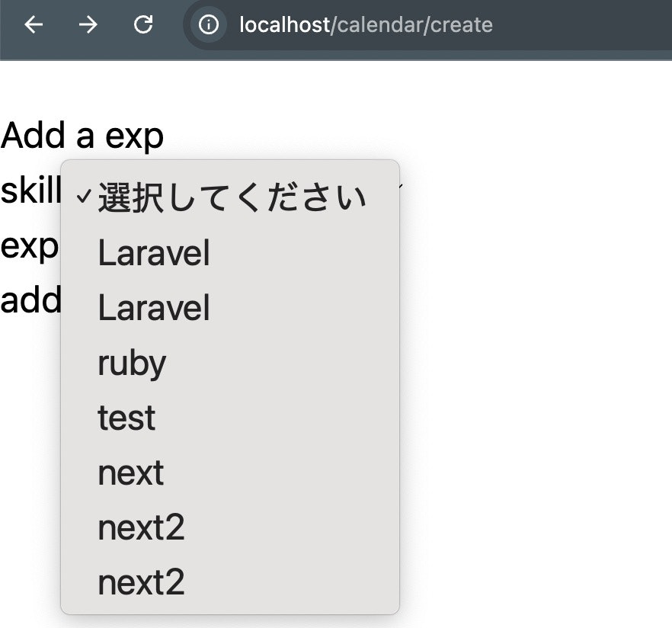Image resolution: width=672 pixels, height=628 pixels.
Task: Choose the first Laravel option
Action: [230, 252]
